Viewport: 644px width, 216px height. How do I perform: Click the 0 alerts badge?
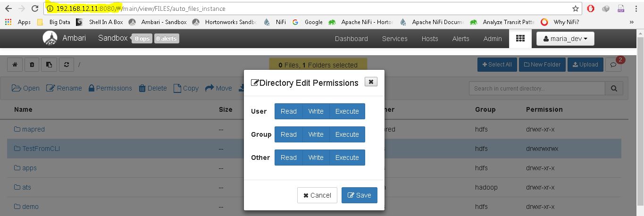[x=166, y=39]
